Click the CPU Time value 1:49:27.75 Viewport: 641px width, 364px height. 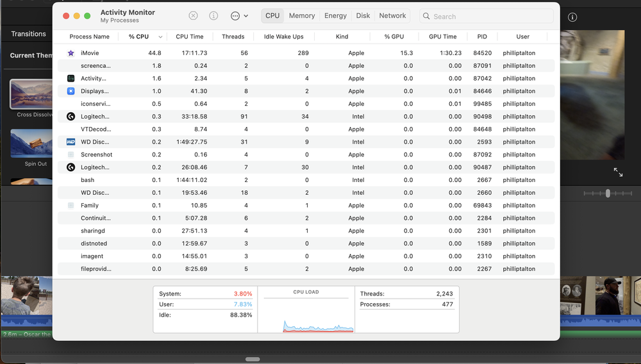point(192,142)
